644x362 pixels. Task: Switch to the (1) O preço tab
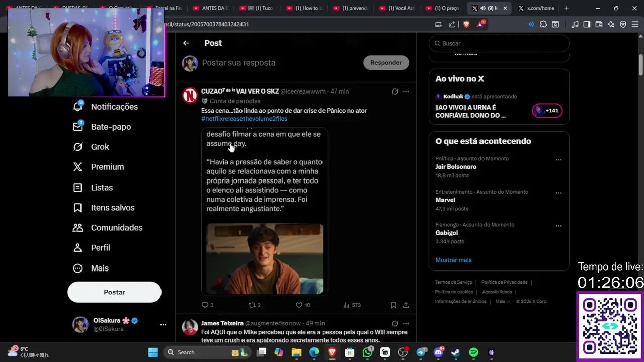click(443, 8)
